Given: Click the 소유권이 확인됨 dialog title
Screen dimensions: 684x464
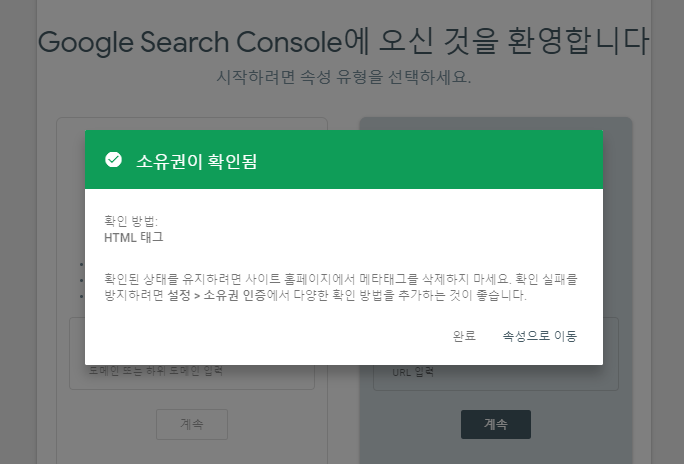Looking at the screenshot, I should click(196, 161).
